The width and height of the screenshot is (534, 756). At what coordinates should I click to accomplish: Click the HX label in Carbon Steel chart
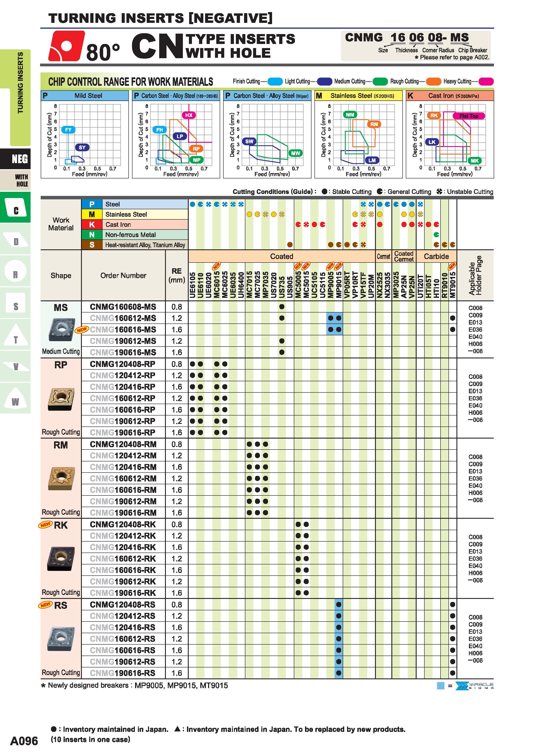point(189,115)
